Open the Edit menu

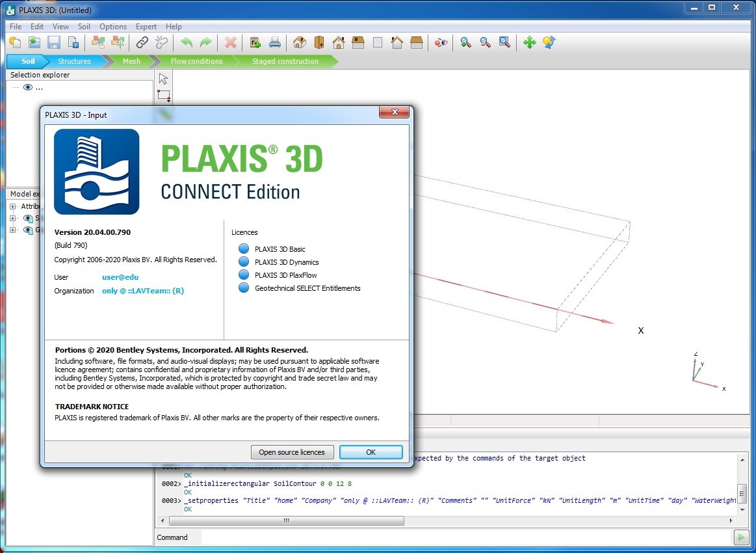pos(36,27)
